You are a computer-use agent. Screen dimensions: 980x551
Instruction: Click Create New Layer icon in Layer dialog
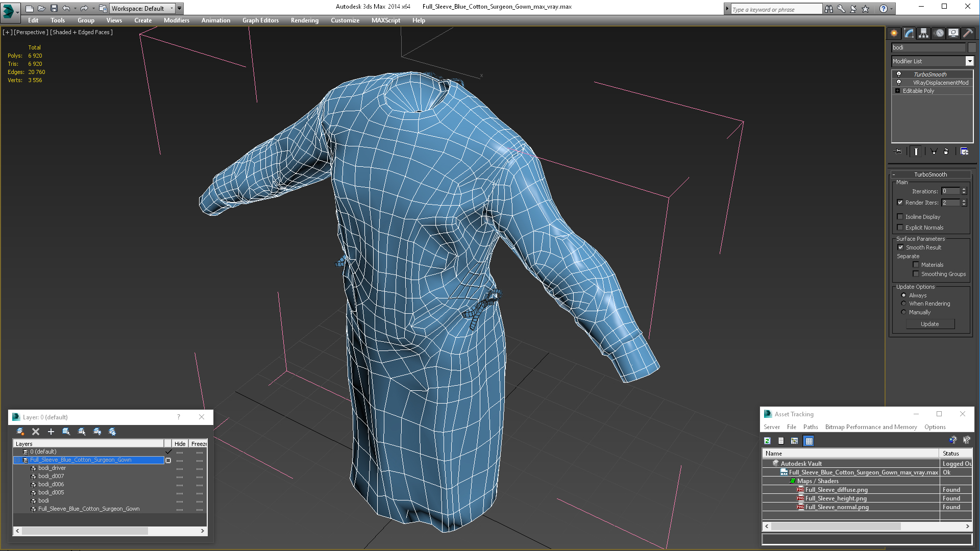[20, 432]
